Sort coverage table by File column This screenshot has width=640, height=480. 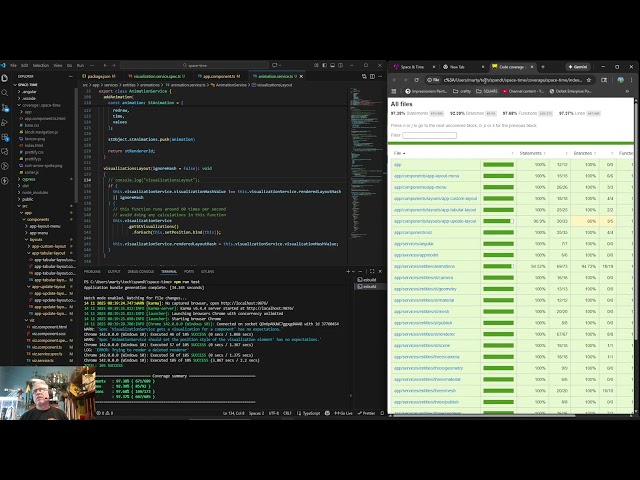click(x=400, y=153)
